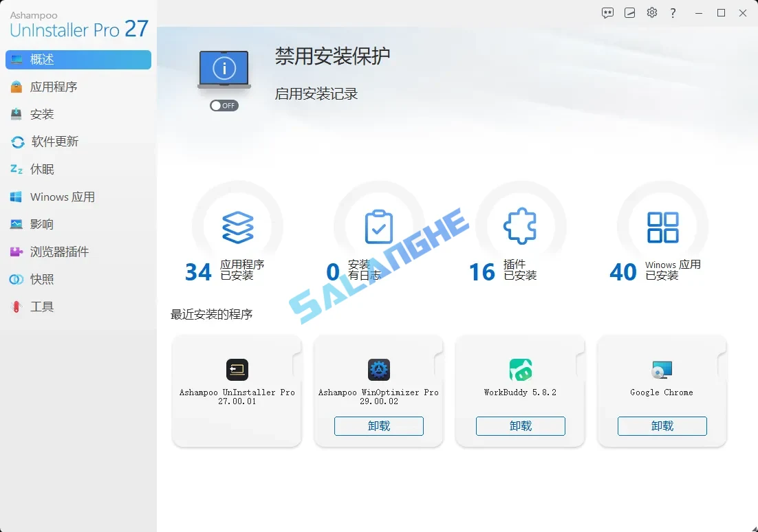758x532 pixels.
Task: Open settings via the gear icon
Action: 651,12
